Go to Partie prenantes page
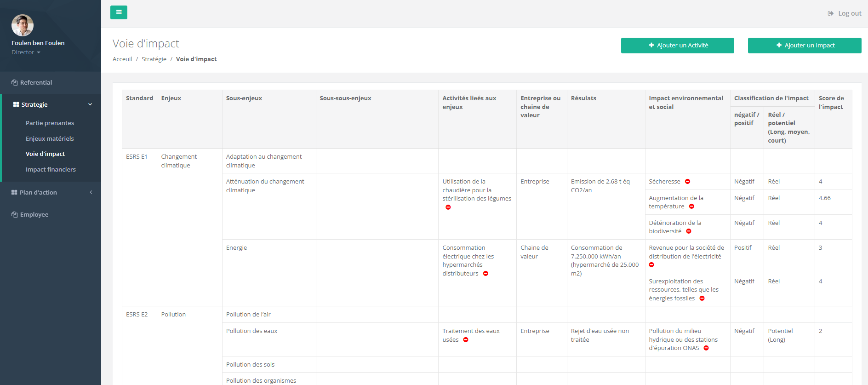868x385 pixels. pos(50,123)
